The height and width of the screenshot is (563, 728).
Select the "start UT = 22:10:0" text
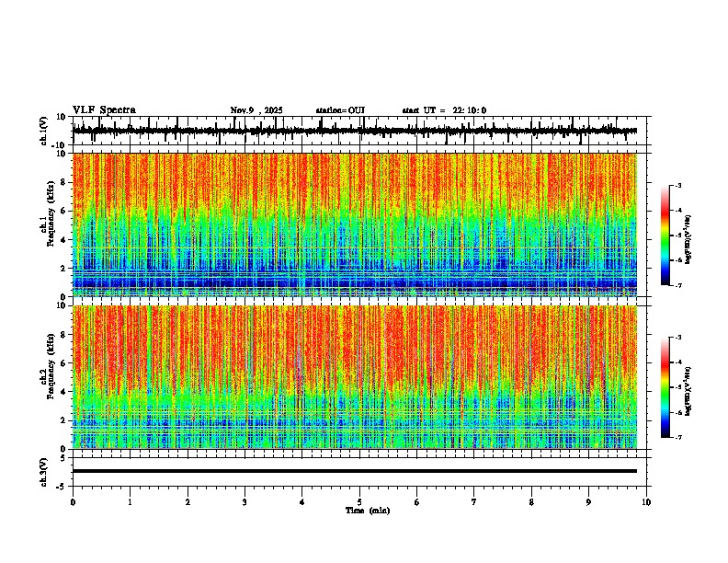tap(444, 110)
